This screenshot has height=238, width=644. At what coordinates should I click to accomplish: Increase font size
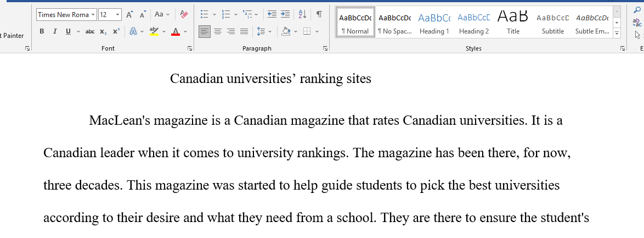(x=129, y=14)
